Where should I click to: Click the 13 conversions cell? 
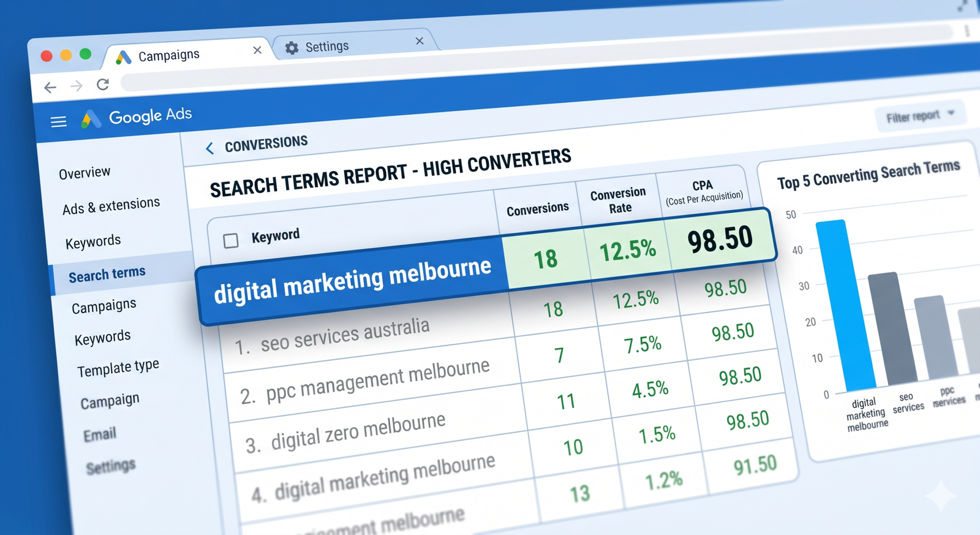click(579, 493)
